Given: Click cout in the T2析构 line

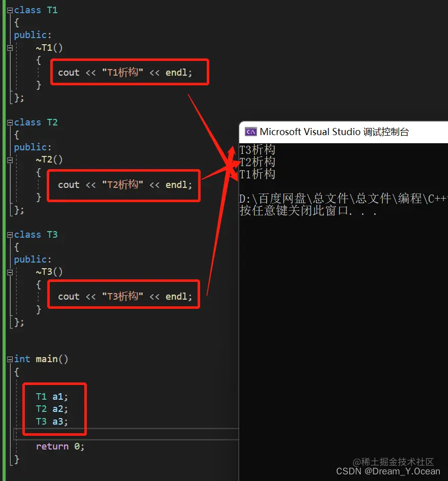Looking at the screenshot, I should 69,185.
